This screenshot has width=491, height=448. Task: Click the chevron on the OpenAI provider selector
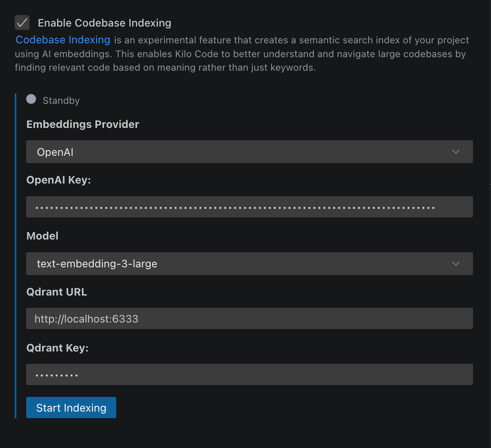455,152
